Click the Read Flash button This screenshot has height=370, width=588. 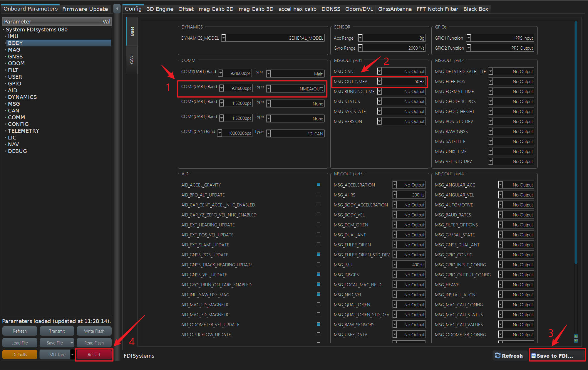tap(94, 343)
